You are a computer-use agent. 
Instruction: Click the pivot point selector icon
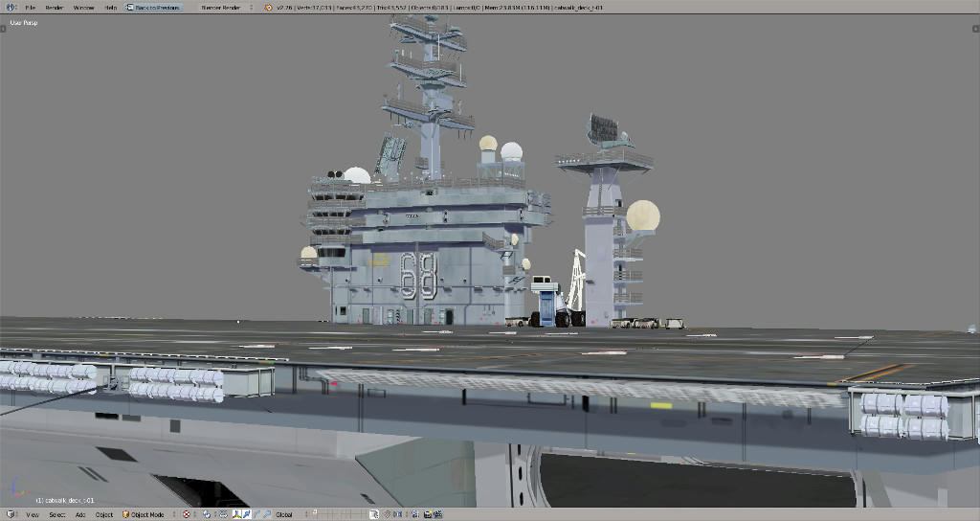[207, 514]
